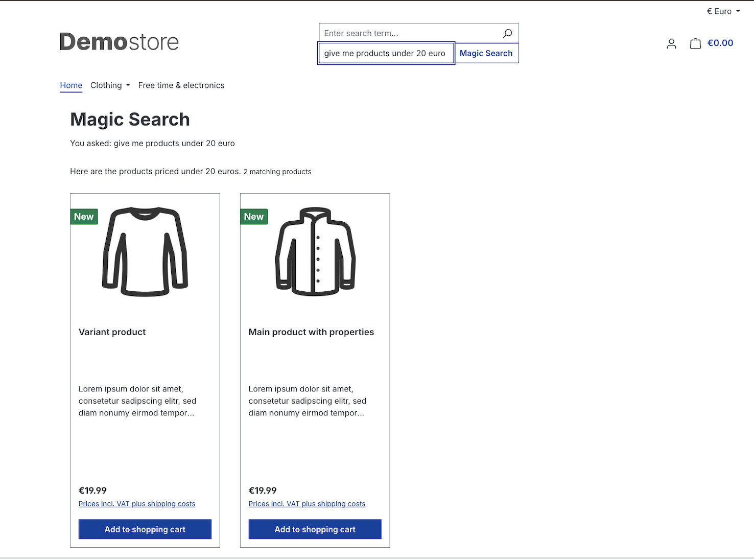Click the Demostore logo
Image resolution: width=754 pixels, height=560 pixels.
119,42
